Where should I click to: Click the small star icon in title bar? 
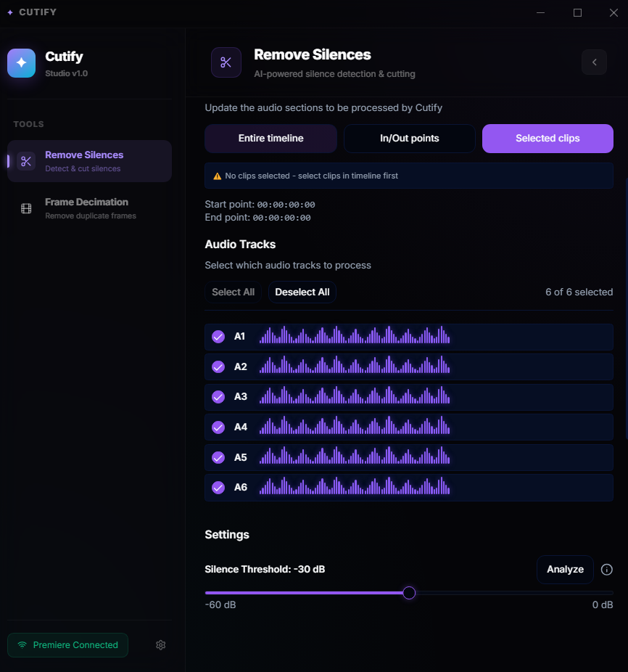pyautogui.click(x=10, y=12)
